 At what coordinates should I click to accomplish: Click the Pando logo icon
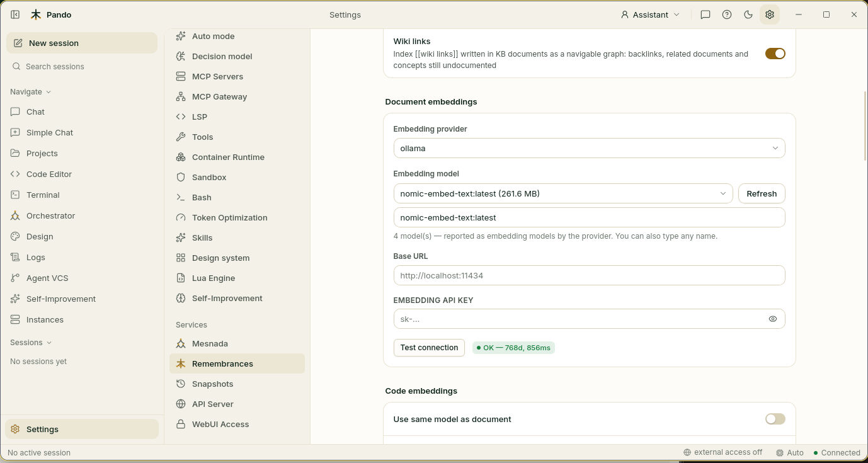36,14
